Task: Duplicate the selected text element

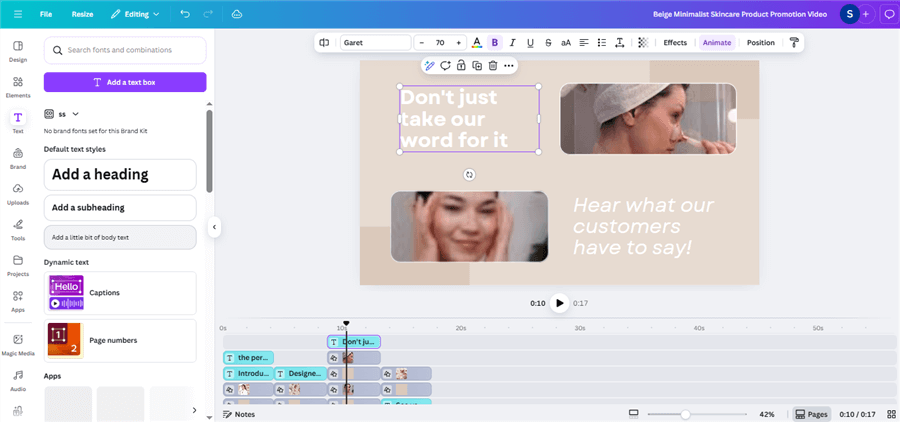Action: pyautogui.click(x=477, y=65)
